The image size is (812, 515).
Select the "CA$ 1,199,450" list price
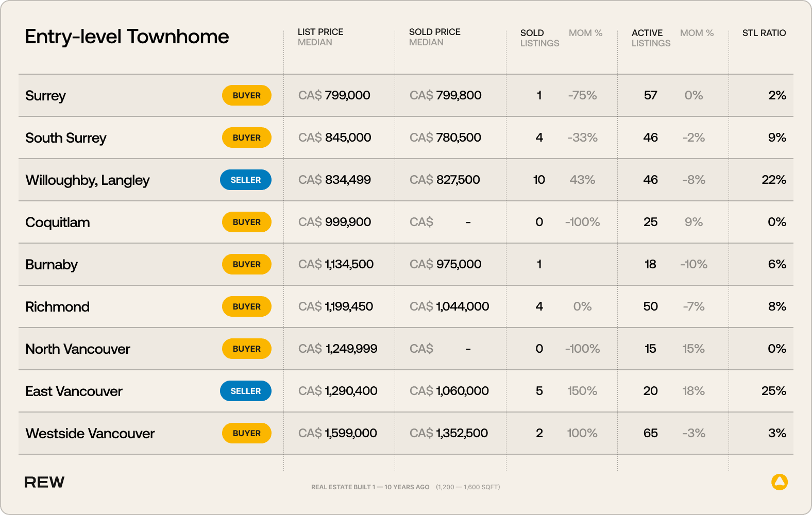coord(336,306)
